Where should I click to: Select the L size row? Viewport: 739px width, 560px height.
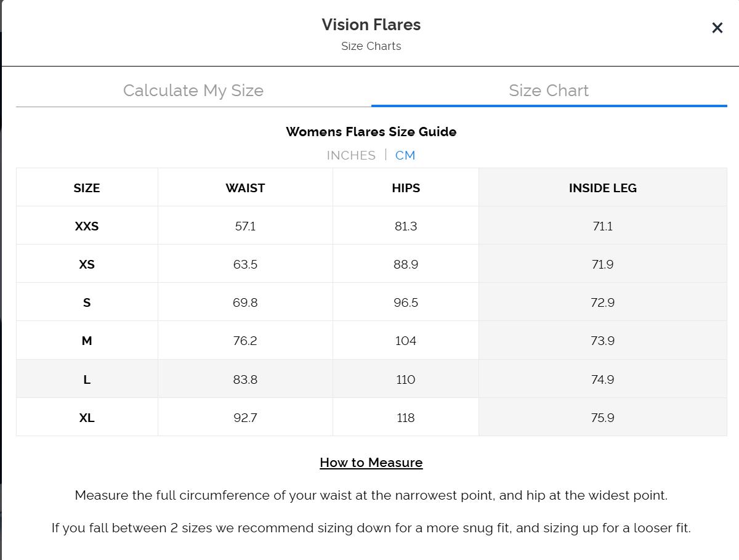pyautogui.click(x=87, y=379)
